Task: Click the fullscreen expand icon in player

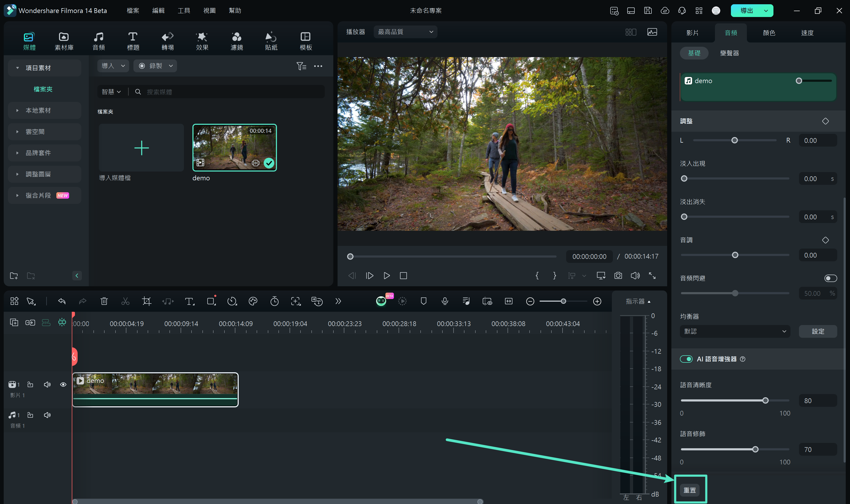Action: click(x=652, y=275)
